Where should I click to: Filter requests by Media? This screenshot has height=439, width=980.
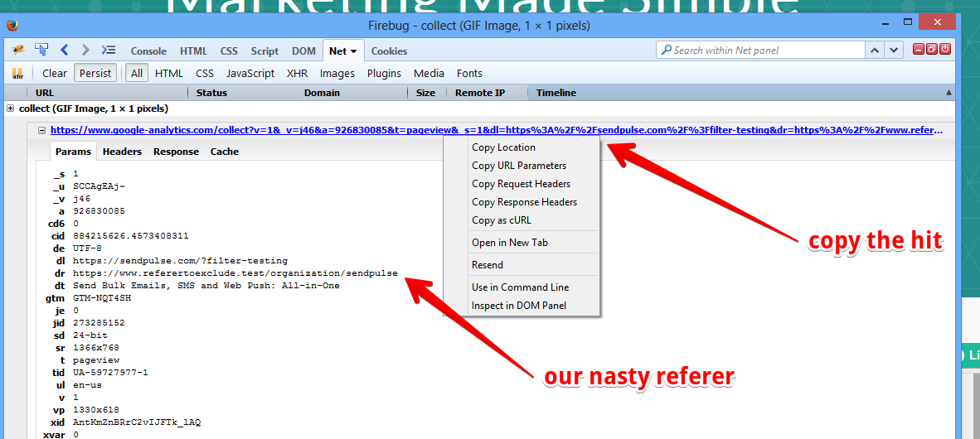(429, 73)
